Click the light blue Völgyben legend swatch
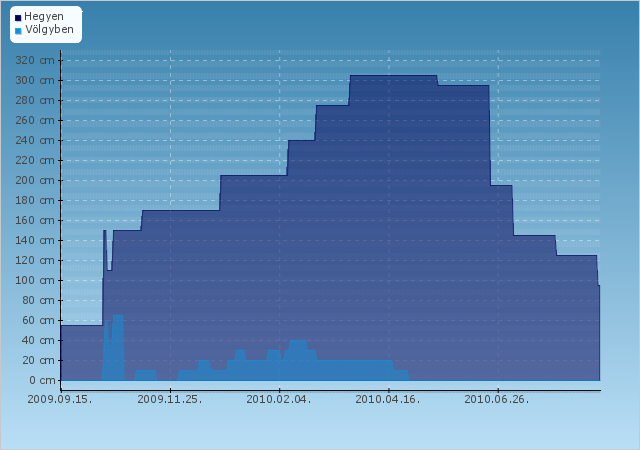The height and width of the screenshot is (450, 640). click(x=18, y=31)
